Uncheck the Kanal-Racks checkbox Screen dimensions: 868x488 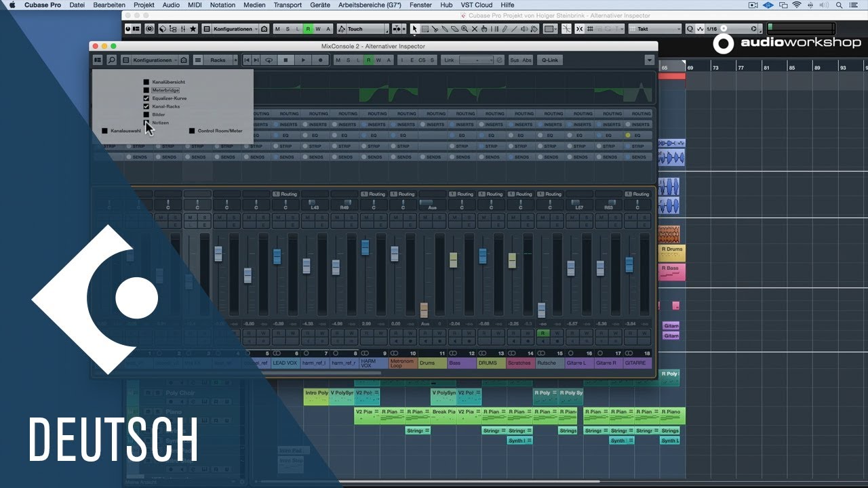coord(146,106)
